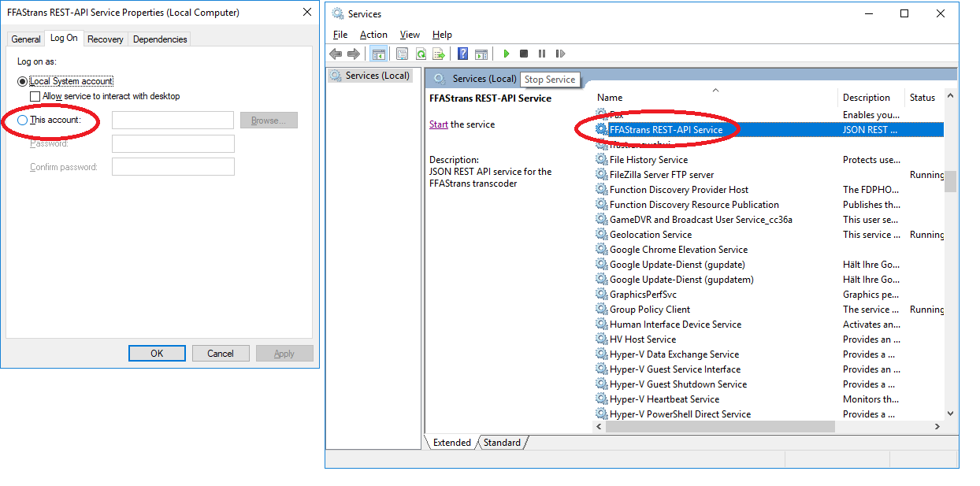Screen dimensions: 980x486
Task: Open the Help menu in Services
Action: pos(442,35)
